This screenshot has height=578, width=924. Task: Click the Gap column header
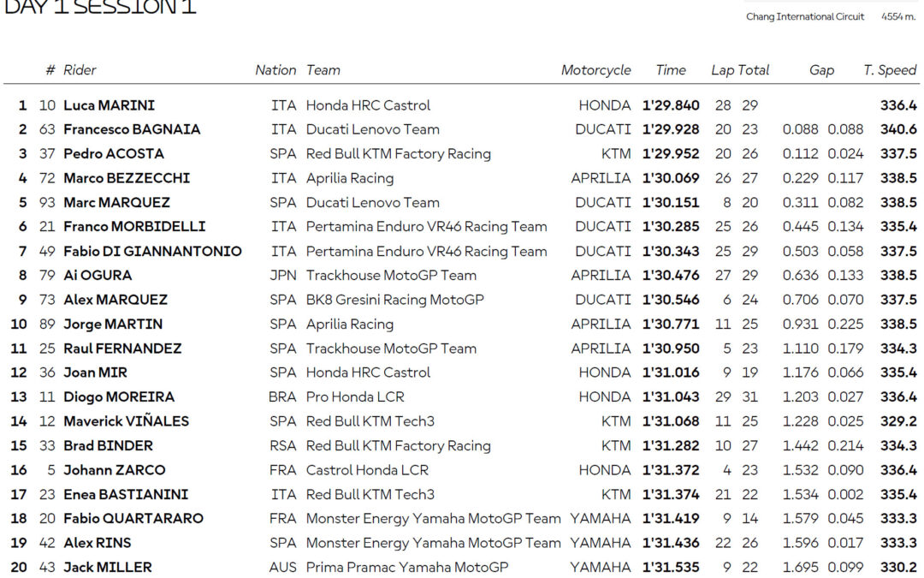[x=821, y=70]
